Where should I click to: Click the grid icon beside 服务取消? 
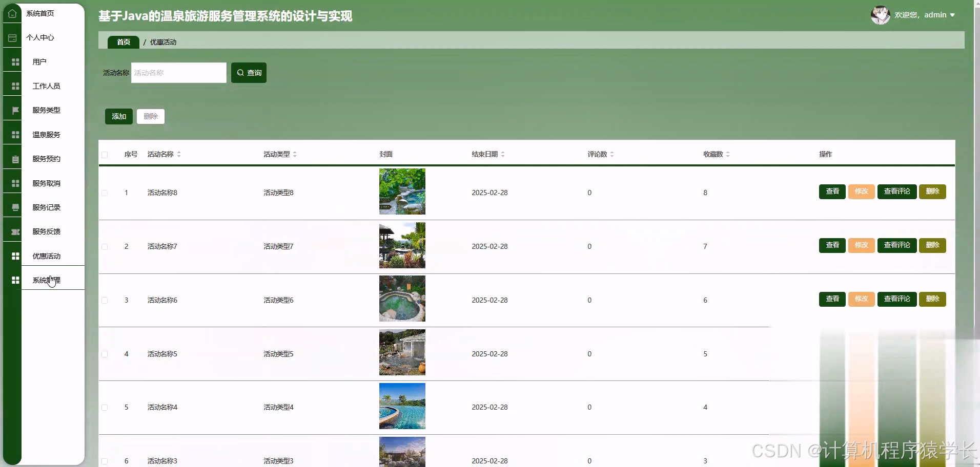[15, 183]
